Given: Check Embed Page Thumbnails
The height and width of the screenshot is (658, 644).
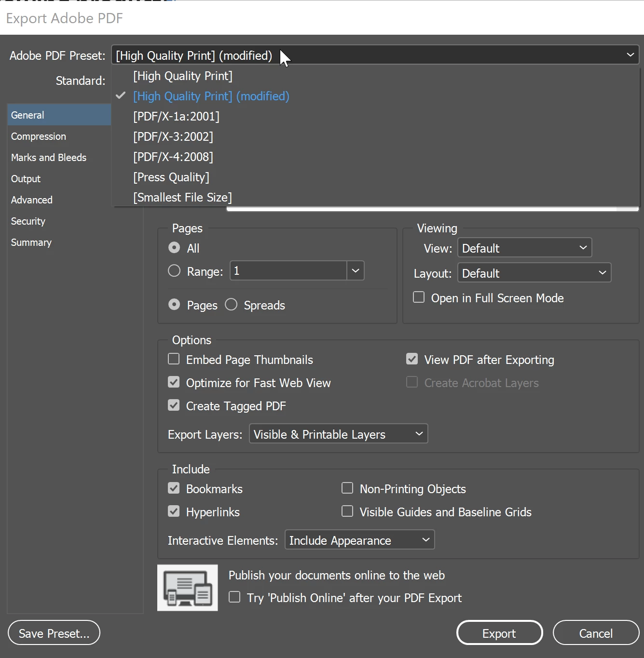Looking at the screenshot, I should point(174,359).
